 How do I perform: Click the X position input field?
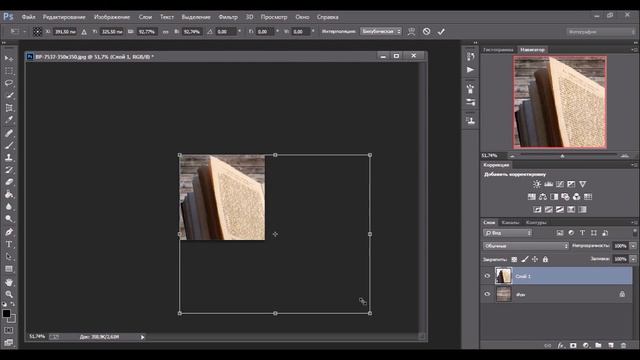tap(65, 31)
